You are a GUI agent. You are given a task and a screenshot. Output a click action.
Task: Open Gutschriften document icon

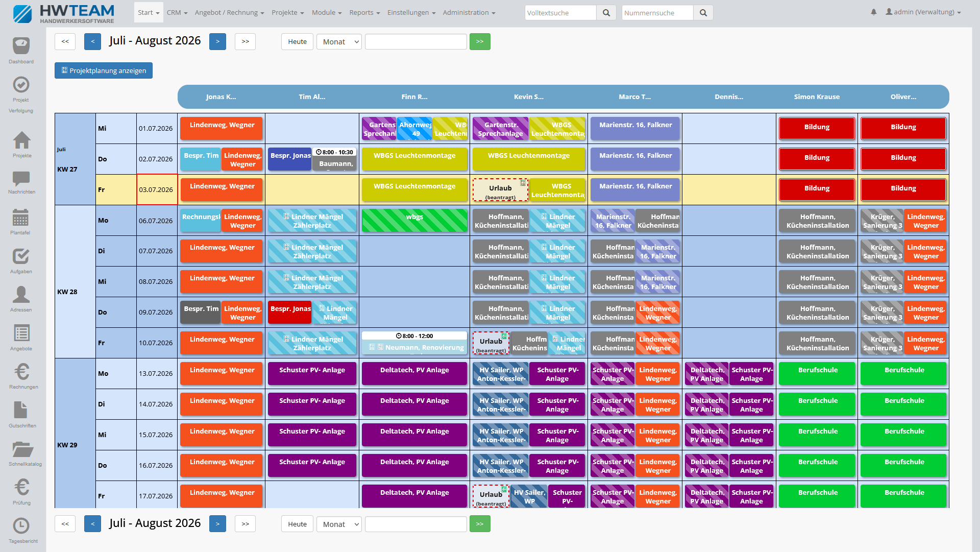tap(21, 410)
